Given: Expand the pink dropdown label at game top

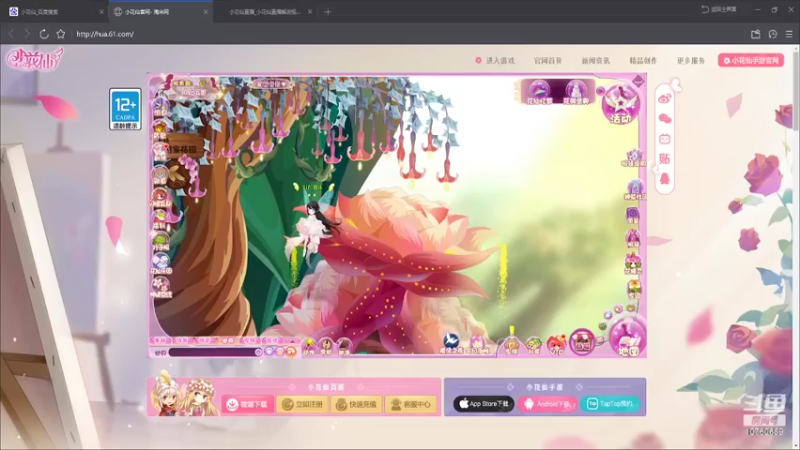Looking at the screenshot, I should [x=271, y=84].
